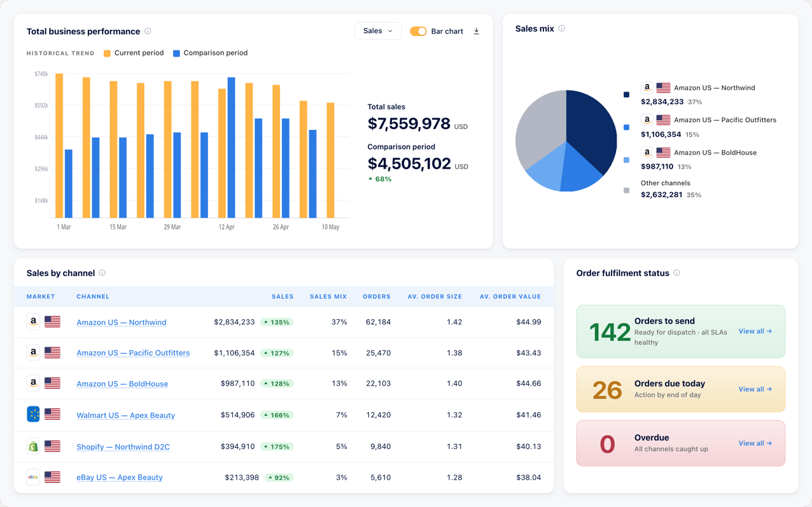The height and width of the screenshot is (507, 812).
Task: Click info icon next to Sales mix
Action: pos(561,29)
